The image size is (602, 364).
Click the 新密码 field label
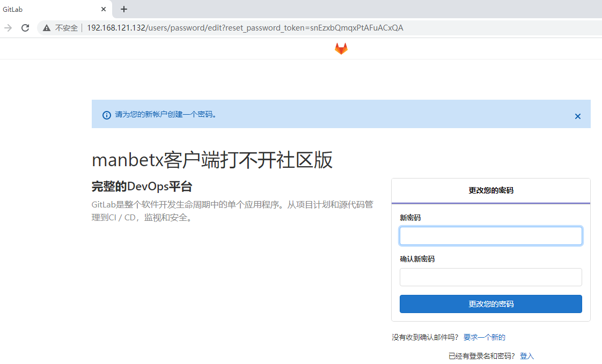click(x=410, y=218)
